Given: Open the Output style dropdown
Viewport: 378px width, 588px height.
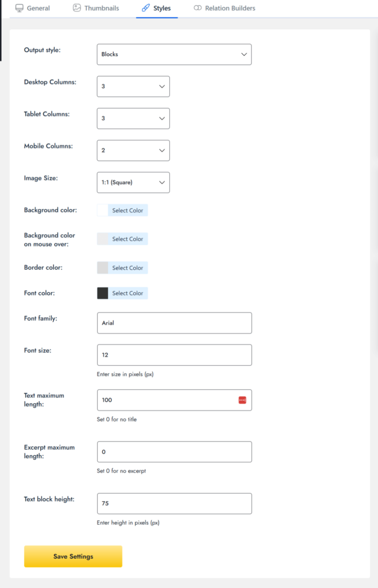Looking at the screenshot, I should coord(174,54).
